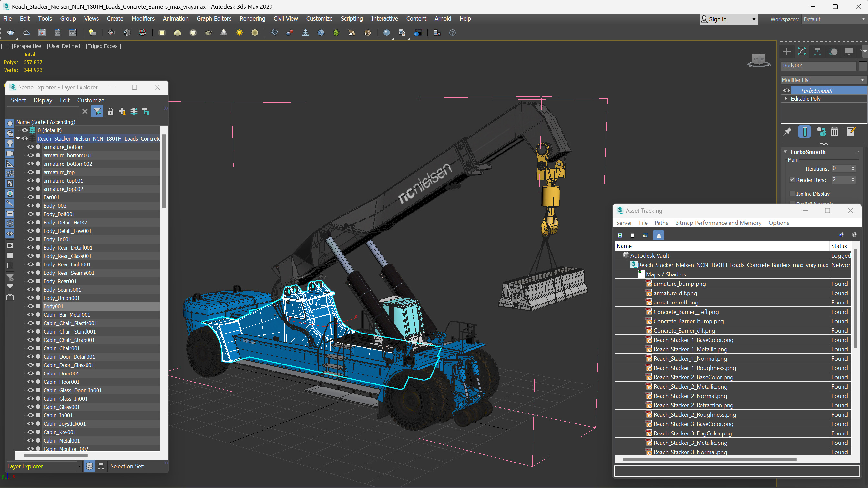Open the Customize menu in Scene Explorer
This screenshot has width=868, height=488.
[91, 100]
